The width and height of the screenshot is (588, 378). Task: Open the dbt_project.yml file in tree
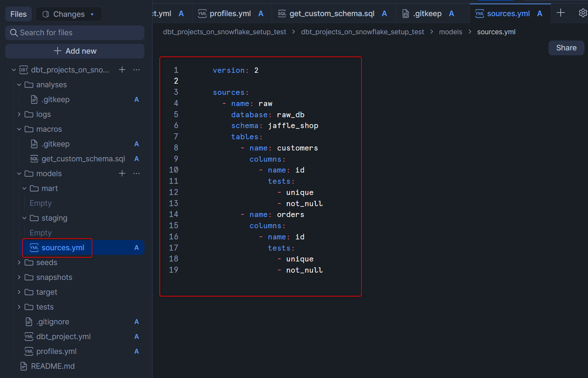[x=63, y=337]
